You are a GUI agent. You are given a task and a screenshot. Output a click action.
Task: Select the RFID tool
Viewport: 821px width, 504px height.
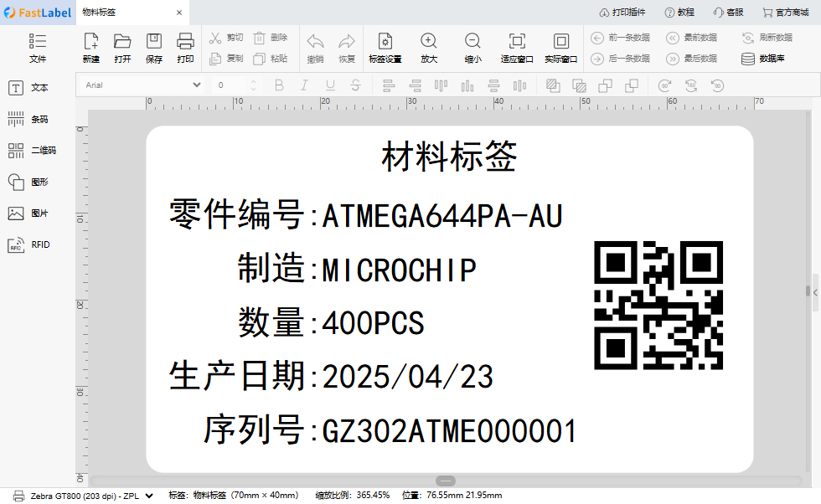click(28, 245)
